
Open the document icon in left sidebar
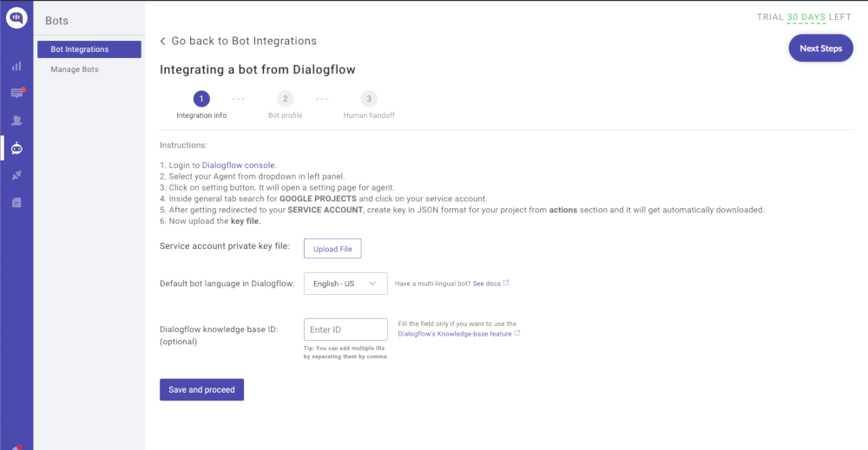coord(16,202)
